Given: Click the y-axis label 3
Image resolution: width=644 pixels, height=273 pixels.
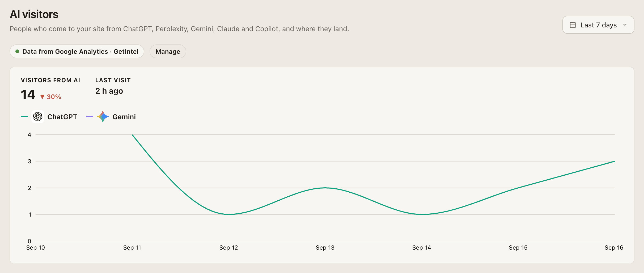Looking at the screenshot, I should click(x=29, y=161).
